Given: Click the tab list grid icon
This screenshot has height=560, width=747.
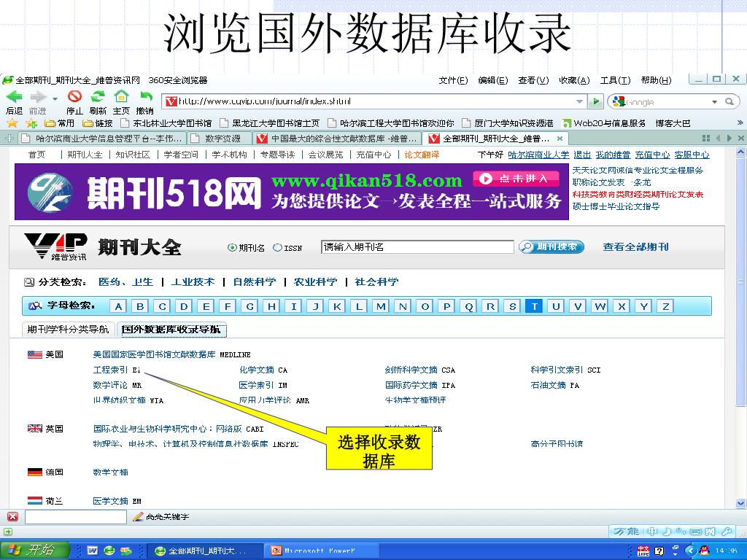Looking at the screenshot, I should (706, 138).
